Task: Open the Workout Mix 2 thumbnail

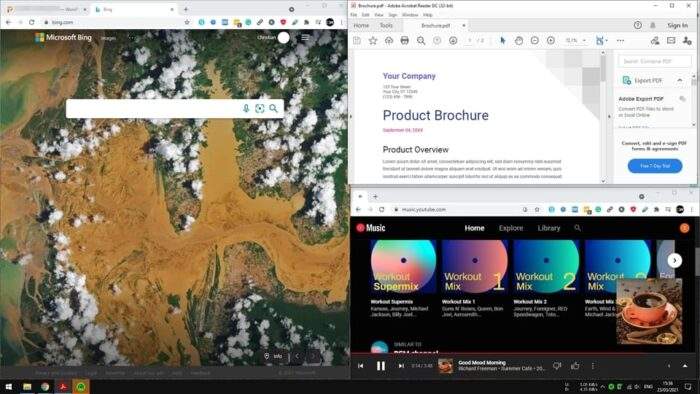Action: pyautogui.click(x=546, y=266)
